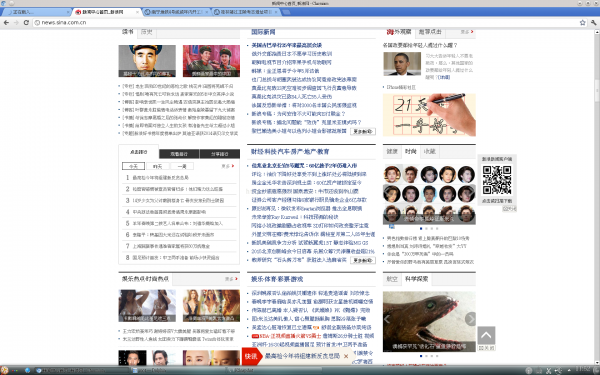Reload the page with the refresh icon
This screenshot has height=375, width=600.
pyautogui.click(x=26, y=23)
